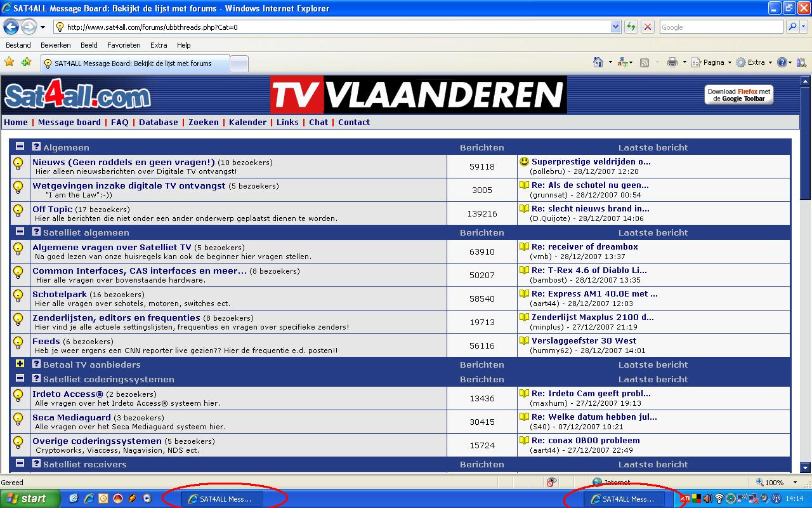
Task: Open the FAQ navigation link
Action: click(120, 122)
